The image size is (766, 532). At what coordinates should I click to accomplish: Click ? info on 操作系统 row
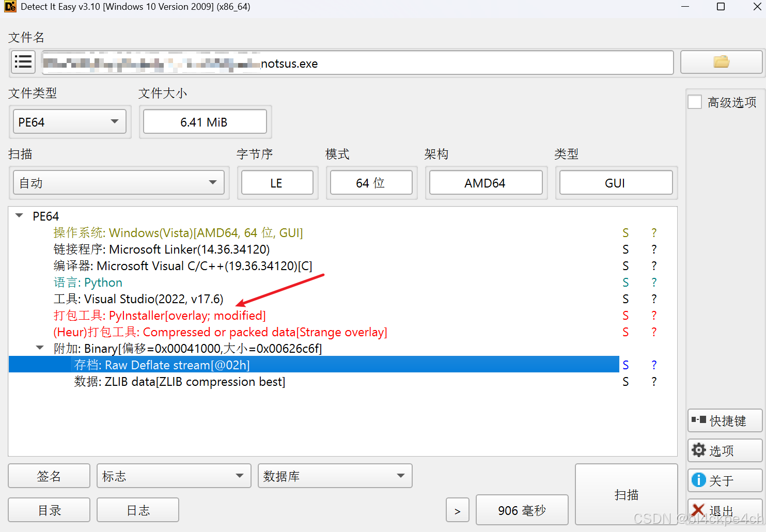pos(654,233)
